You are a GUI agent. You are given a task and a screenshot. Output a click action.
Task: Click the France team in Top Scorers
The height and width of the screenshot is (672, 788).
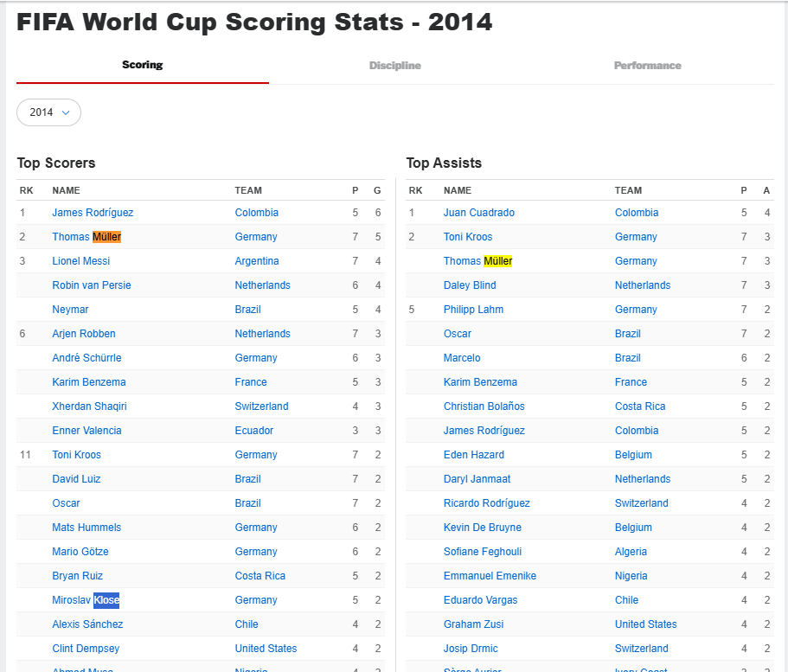(251, 382)
